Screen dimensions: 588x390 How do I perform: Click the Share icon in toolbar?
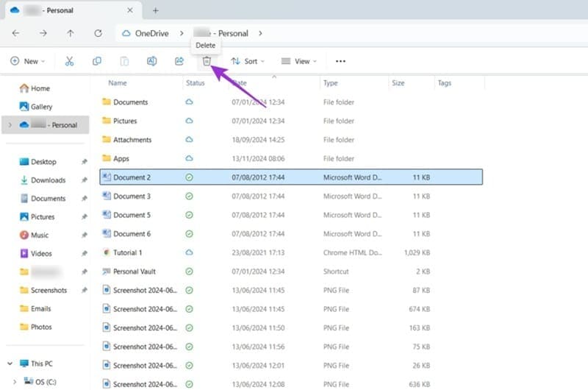pyautogui.click(x=179, y=61)
